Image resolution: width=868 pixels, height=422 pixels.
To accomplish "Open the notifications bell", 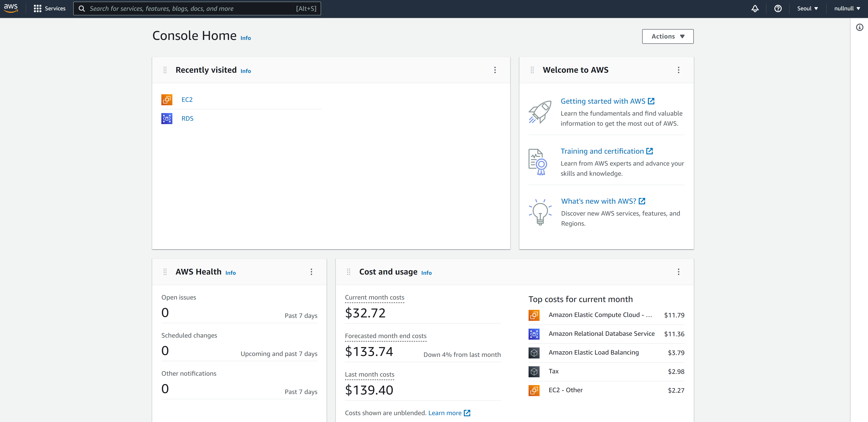I will point(755,8).
